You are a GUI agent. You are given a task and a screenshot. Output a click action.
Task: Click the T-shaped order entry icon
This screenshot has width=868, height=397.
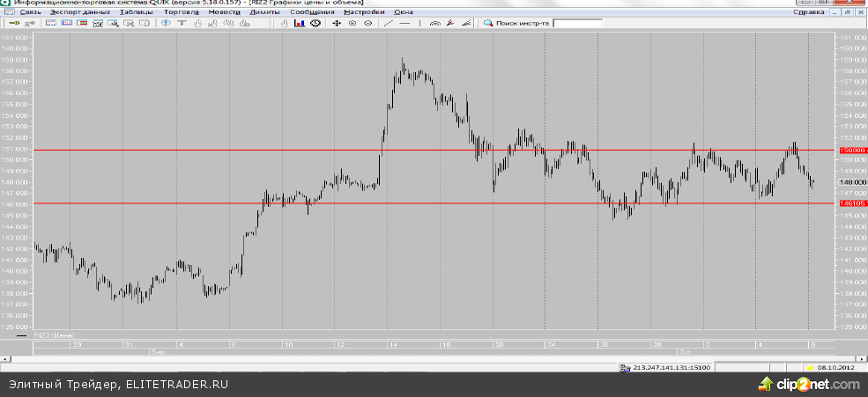(182, 23)
